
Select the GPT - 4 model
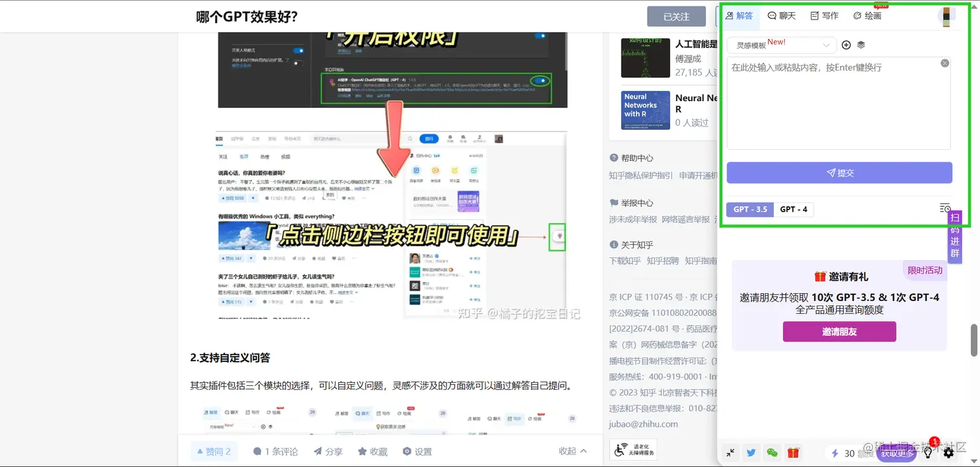(794, 210)
